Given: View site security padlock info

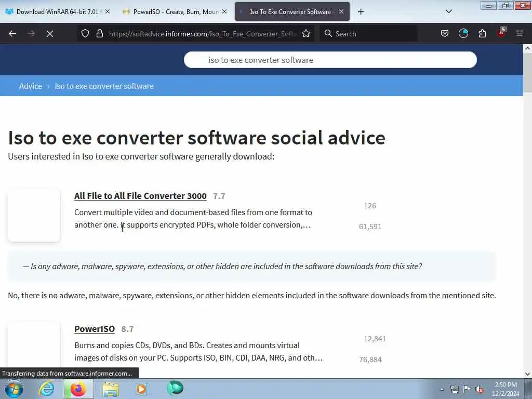Looking at the screenshot, I should click(99, 33).
